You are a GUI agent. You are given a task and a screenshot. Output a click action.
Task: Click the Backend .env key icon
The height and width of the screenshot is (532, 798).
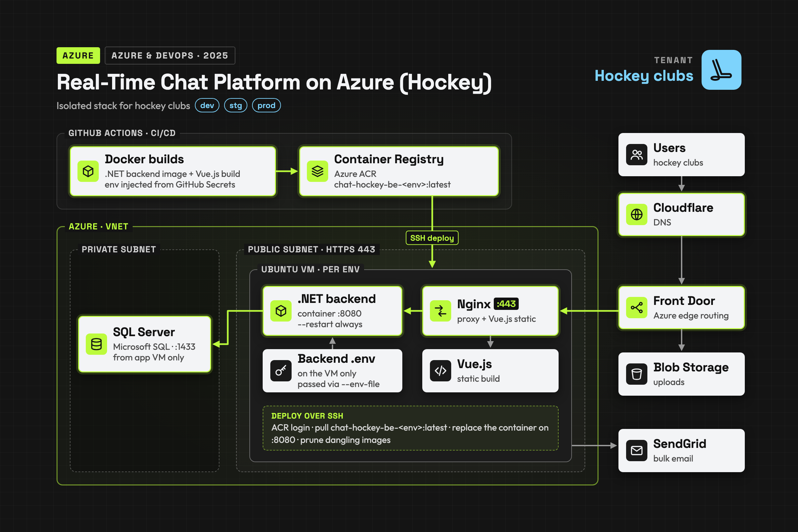pyautogui.click(x=281, y=371)
